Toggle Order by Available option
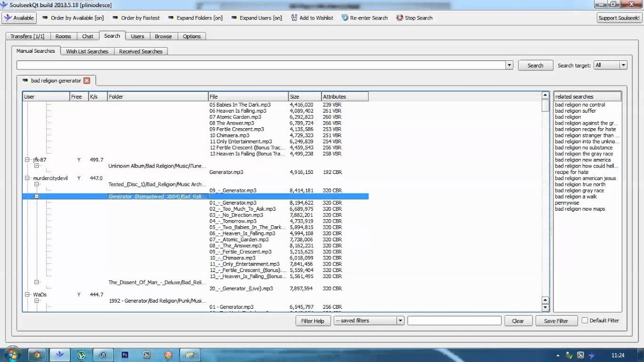The image size is (644, 362). [x=73, y=18]
